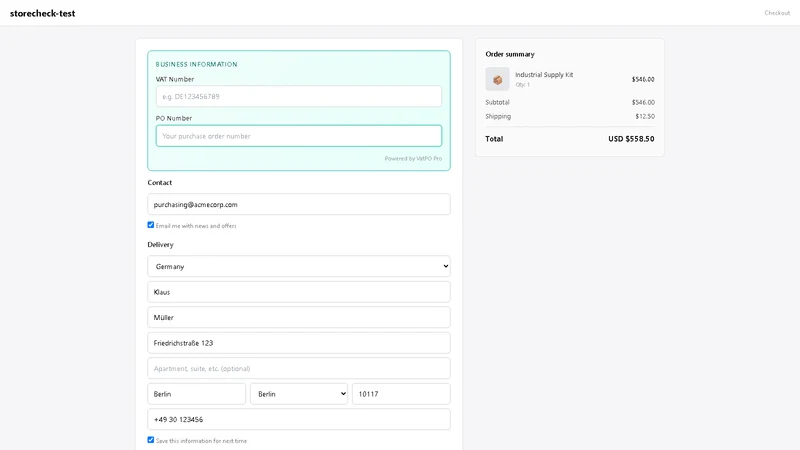Click the total USD $558.50
Viewport: 800px width, 450px height.
click(x=631, y=139)
